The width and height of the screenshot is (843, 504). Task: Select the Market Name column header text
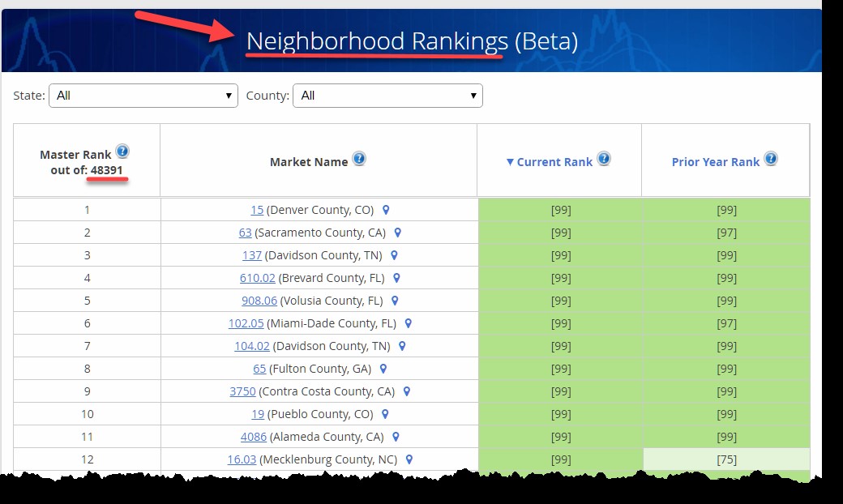309,162
